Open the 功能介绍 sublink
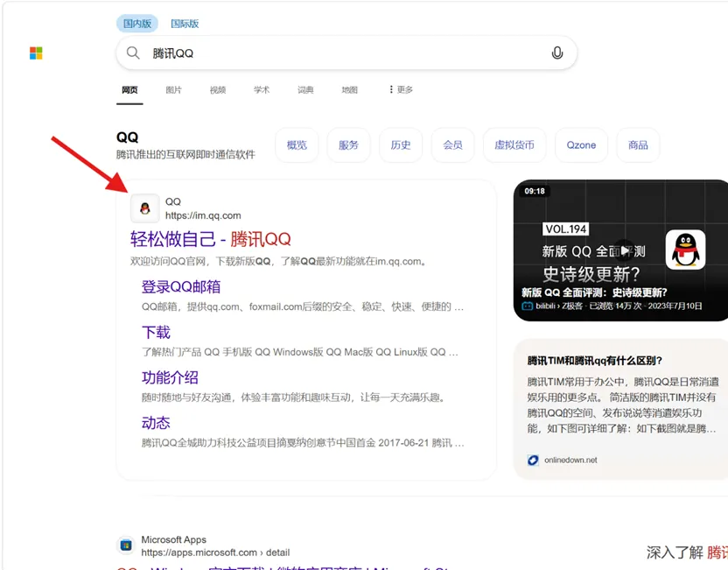Image resolution: width=728 pixels, height=570 pixels. click(170, 377)
